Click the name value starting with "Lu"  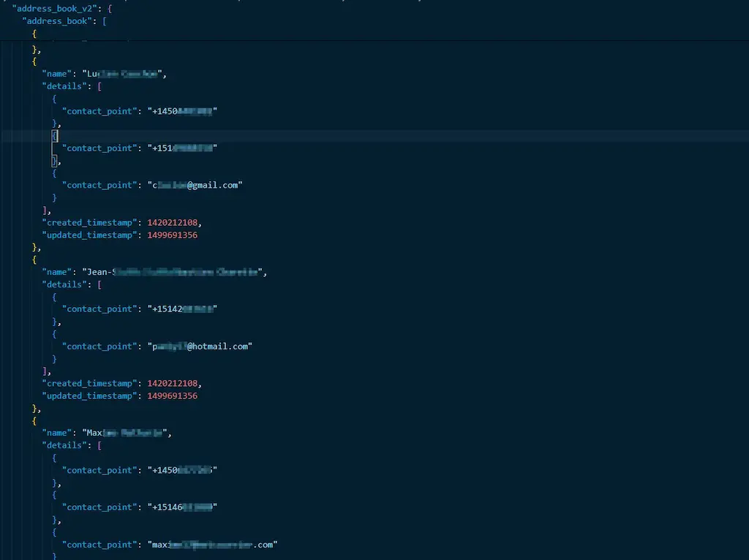[125, 73]
